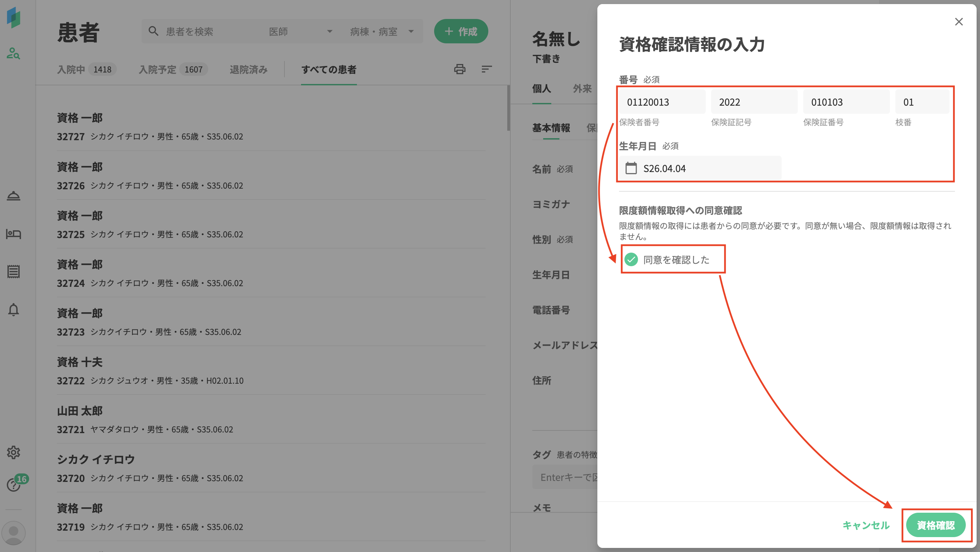Edit the 保険者番号 field 01120013
This screenshot has height=552, width=980.
[x=662, y=102]
